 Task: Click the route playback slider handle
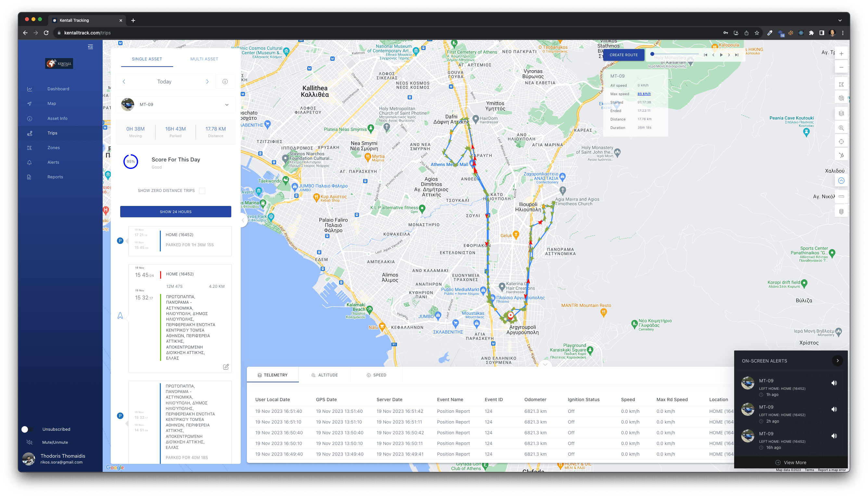(x=652, y=54)
